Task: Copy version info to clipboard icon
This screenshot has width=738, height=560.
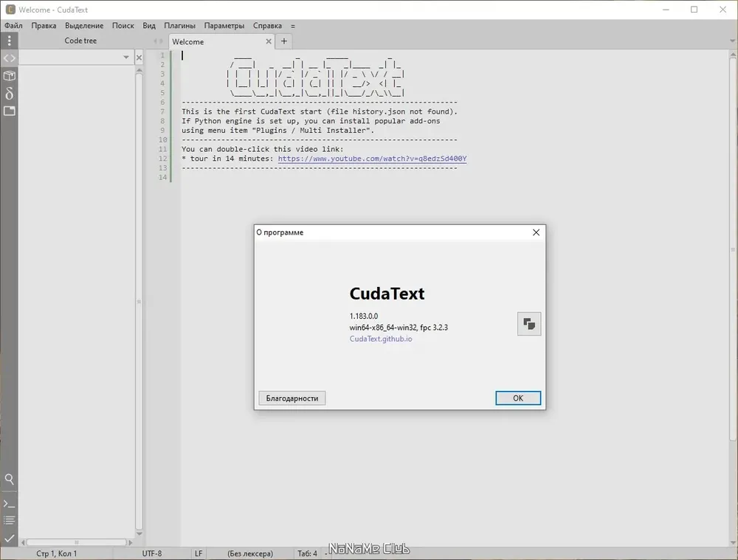Action: coord(529,324)
